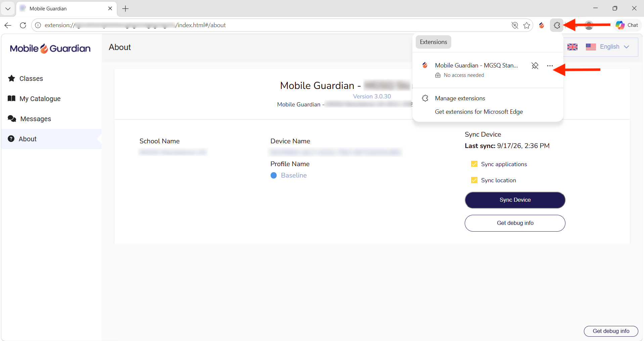
Task: Open more actions for Mobile Guardian extension
Action: tap(550, 66)
